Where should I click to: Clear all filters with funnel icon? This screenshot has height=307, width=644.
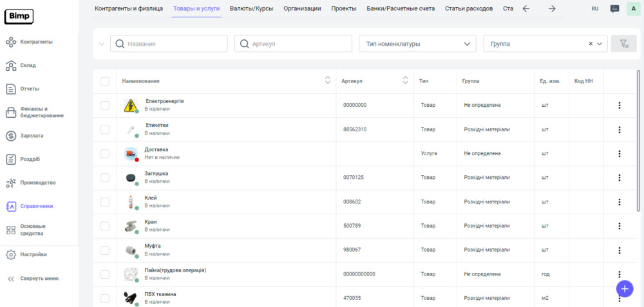pyautogui.click(x=623, y=44)
